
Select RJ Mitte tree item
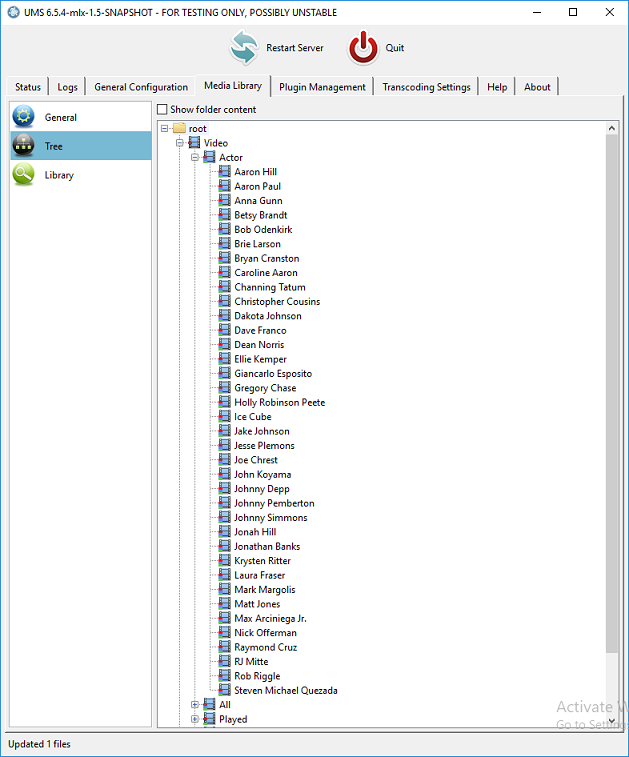(x=251, y=662)
